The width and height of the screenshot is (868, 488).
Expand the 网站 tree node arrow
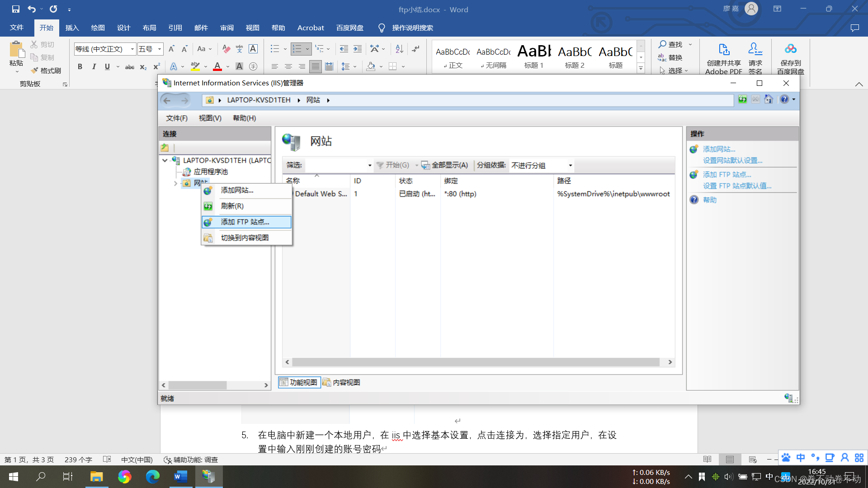[x=175, y=183]
